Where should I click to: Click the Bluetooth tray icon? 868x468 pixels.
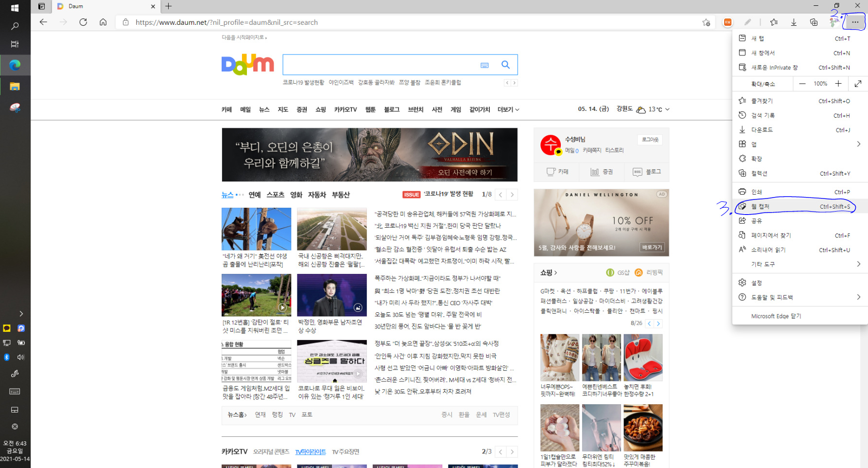[x=7, y=357]
